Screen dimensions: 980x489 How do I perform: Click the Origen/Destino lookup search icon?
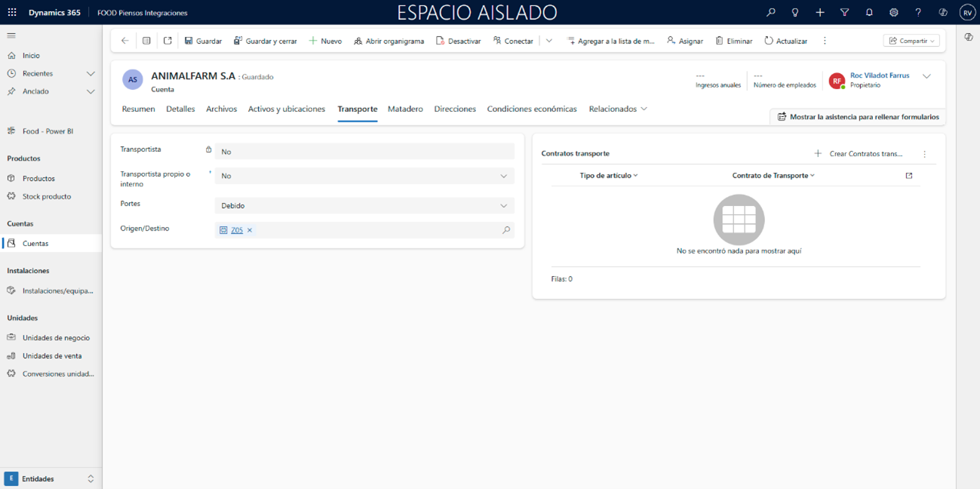[506, 230]
